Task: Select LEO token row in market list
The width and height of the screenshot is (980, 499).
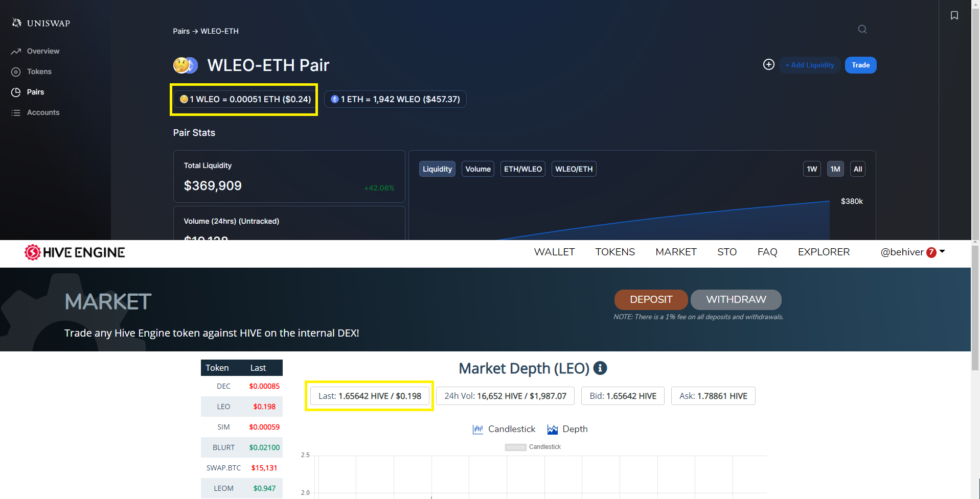Action: point(242,407)
